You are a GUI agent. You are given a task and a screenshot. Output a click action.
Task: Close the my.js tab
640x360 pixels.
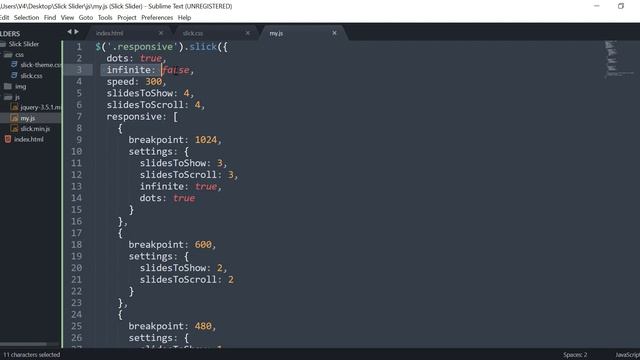pos(334,33)
